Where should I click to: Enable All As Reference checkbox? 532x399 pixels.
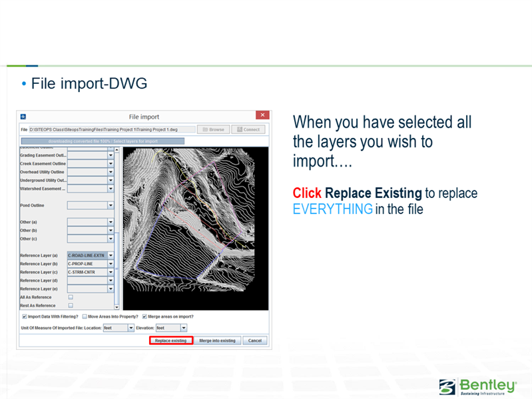tap(71, 297)
